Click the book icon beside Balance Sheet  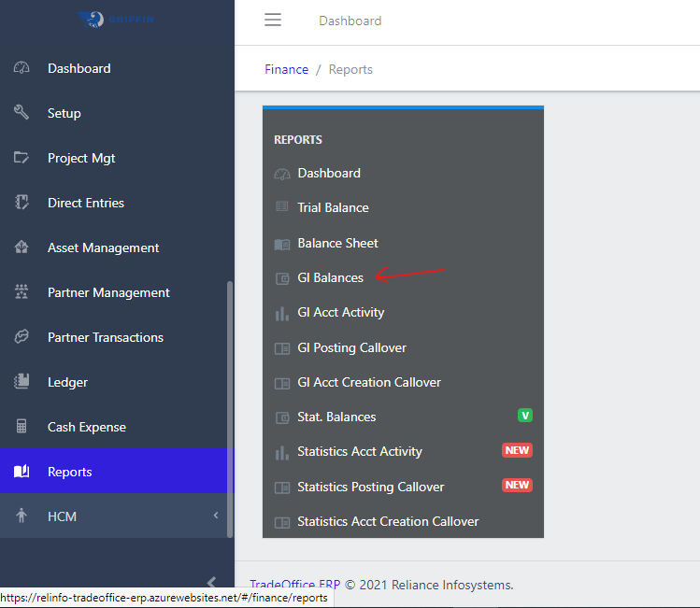282,245
